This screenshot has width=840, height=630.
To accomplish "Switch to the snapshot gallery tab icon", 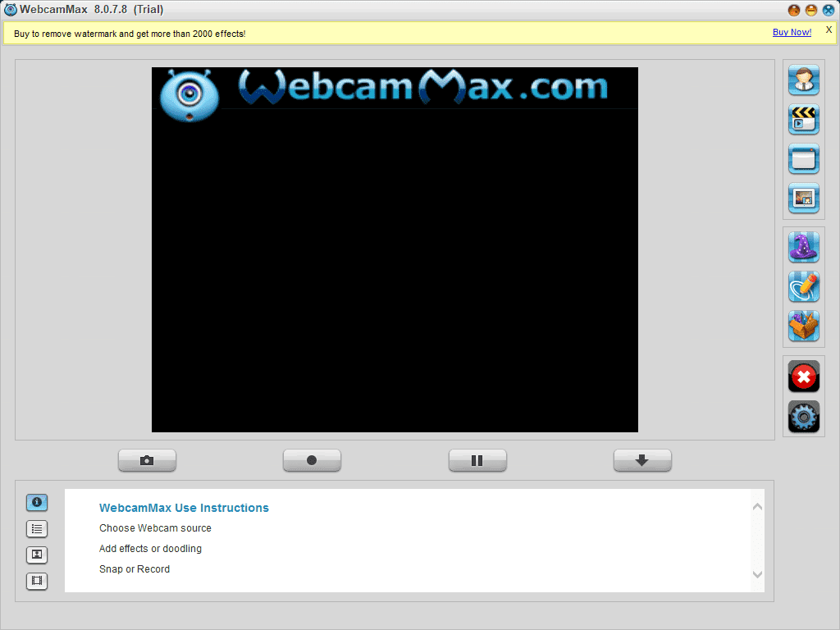I will click(37, 555).
